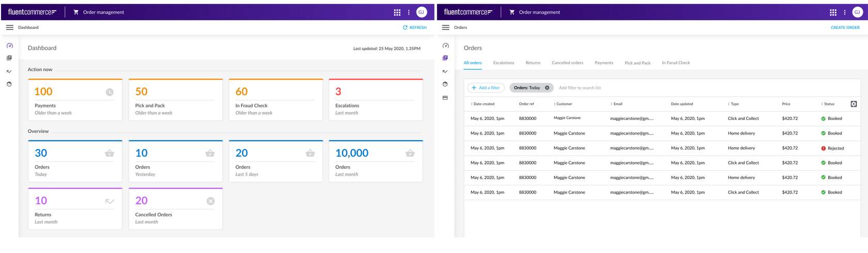Sort orders by the Customer column
Screen dimensions: 868x253
[x=563, y=104]
